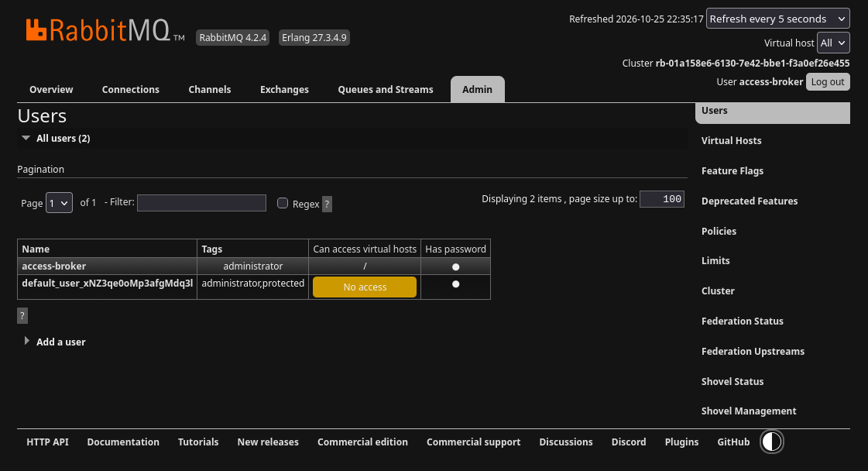Click the Users page heading
This screenshot has height=471, width=868.
pos(42,115)
